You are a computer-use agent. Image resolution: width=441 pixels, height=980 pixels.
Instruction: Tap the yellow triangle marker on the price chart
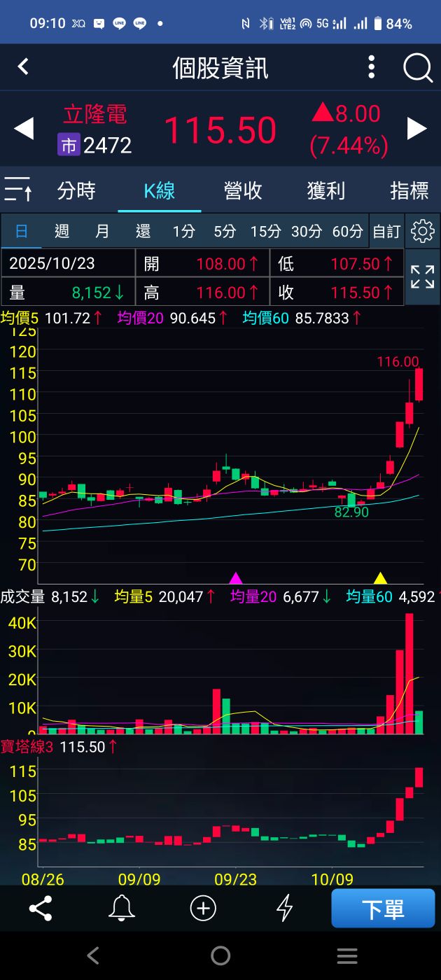[x=380, y=578]
